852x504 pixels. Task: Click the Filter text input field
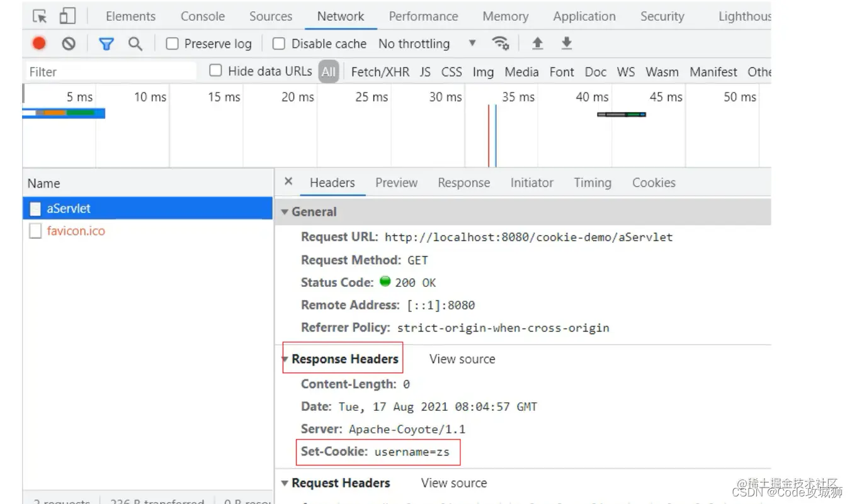(110, 72)
